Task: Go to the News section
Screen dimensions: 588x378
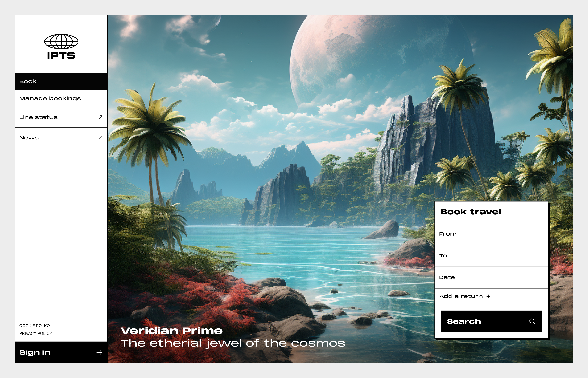Action: (61, 137)
